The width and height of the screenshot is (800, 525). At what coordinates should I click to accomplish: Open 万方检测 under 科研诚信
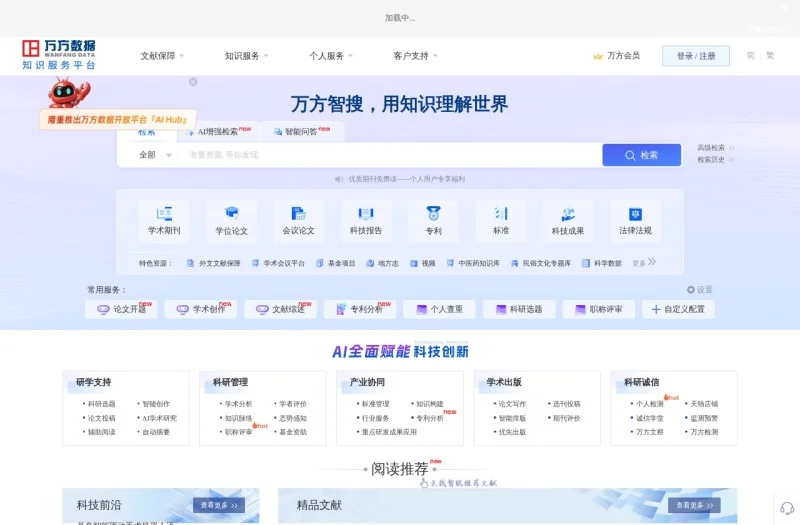[x=704, y=432]
